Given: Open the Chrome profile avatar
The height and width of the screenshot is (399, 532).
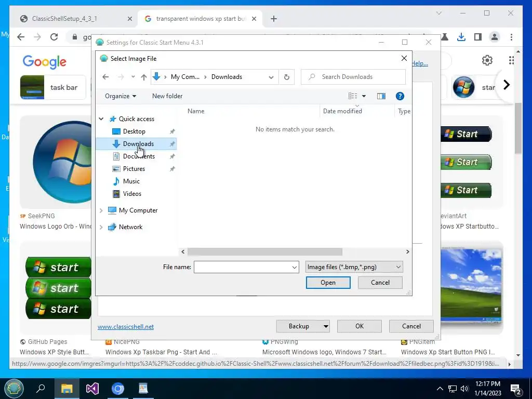Looking at the screenshot, I should pos(495,37).
